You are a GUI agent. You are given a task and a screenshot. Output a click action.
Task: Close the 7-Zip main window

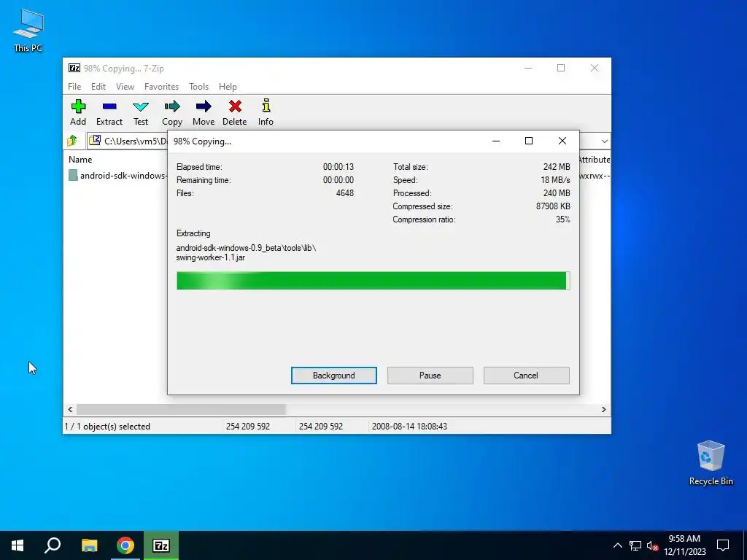594,68
